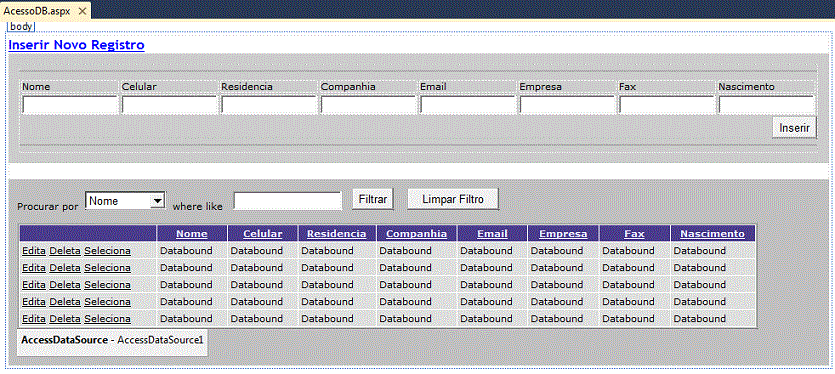The width and height of the screenshot is (835, 374).
Task: Click the body tag label
Action: pyautogui.click(x=21, y=27)
